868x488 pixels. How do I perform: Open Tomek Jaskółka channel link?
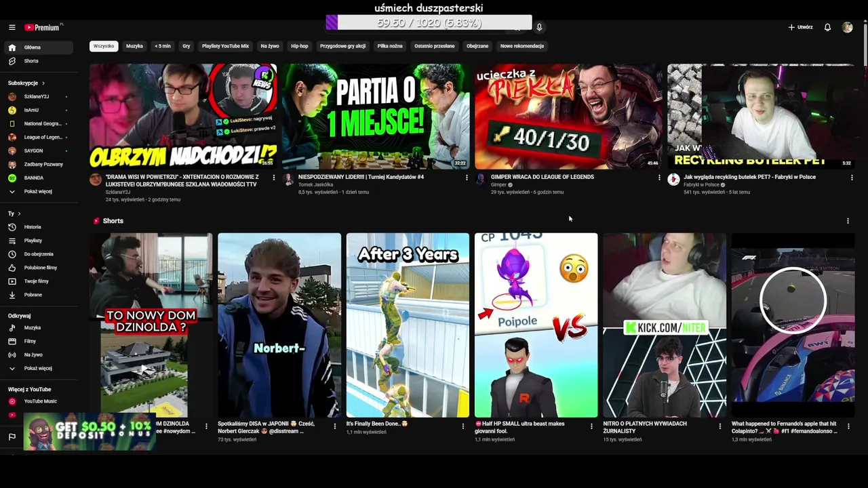point(313,184)
